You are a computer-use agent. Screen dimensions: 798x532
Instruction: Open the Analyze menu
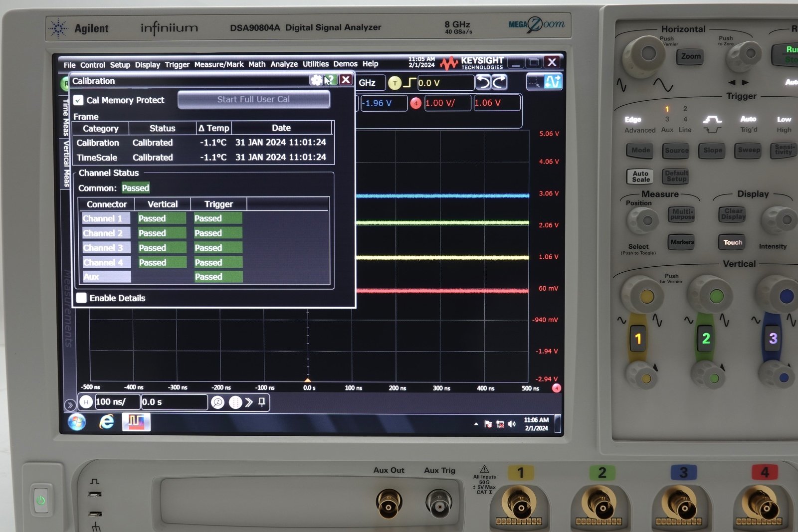click(x=284, y=64)
